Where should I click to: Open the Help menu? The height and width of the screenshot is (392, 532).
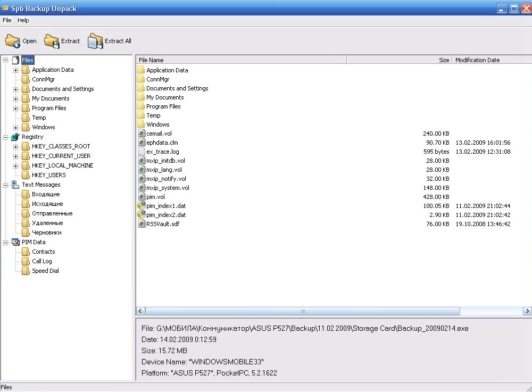click(x=23, y=20)
